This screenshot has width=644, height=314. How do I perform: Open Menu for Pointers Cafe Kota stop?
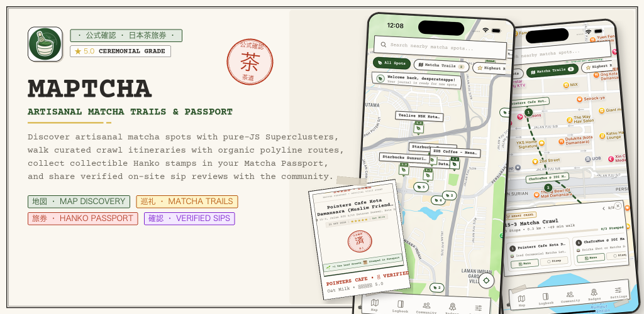(525, 264)
